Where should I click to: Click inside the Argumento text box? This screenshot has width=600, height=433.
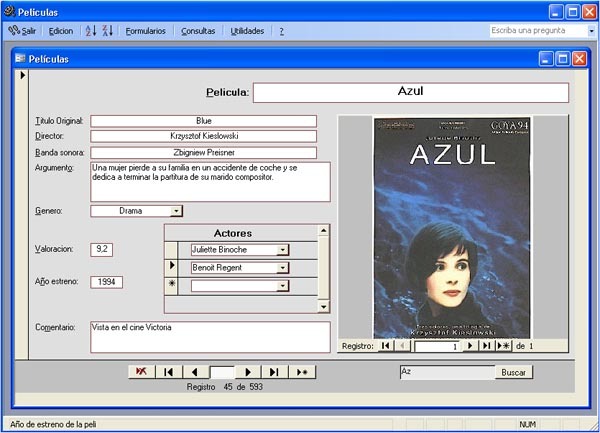(210, 182)
